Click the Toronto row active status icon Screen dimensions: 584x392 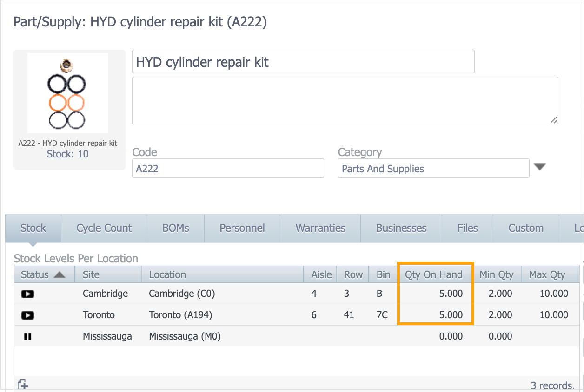tap(28, 315)
